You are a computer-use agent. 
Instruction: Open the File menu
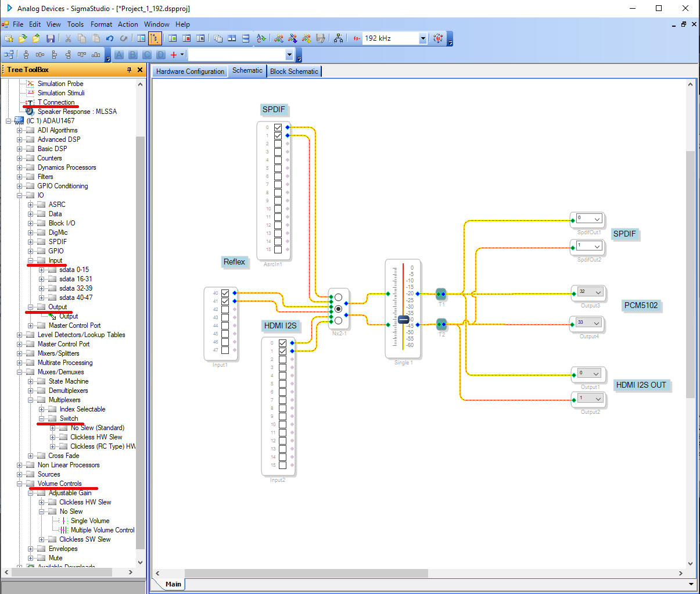(18, 24)
